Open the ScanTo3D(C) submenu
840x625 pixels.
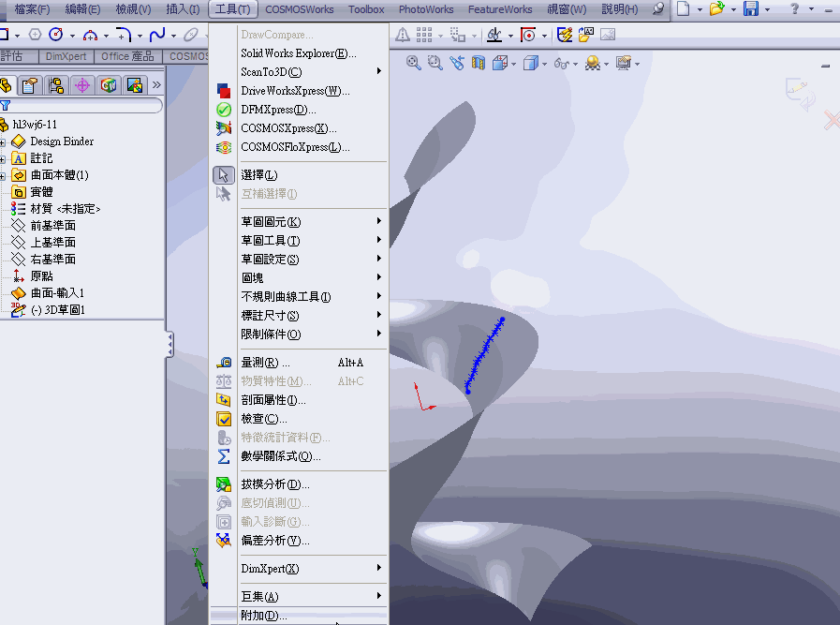tap(299, 72)
